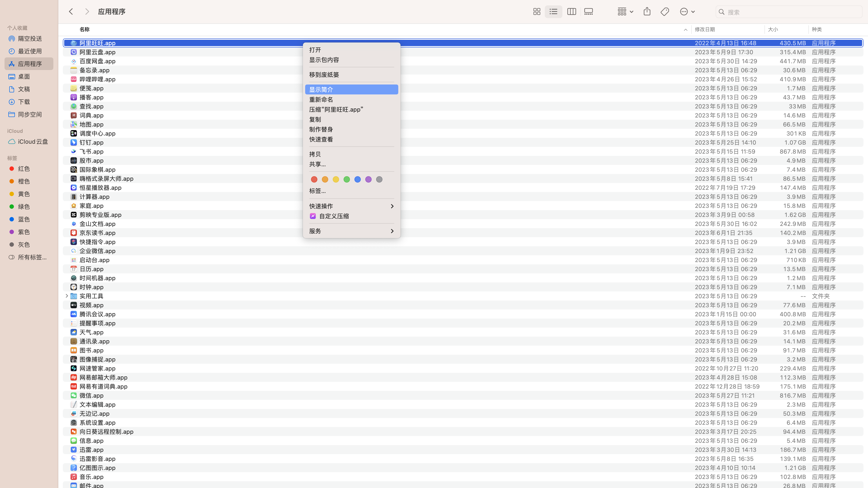Select gray tag (灰色) in sidebar
868x488 pixels.
(29, 244)
